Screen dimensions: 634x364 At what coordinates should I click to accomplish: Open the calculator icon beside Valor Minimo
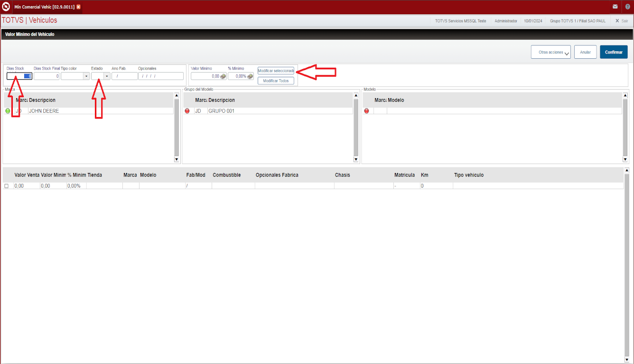pos(223,76)
